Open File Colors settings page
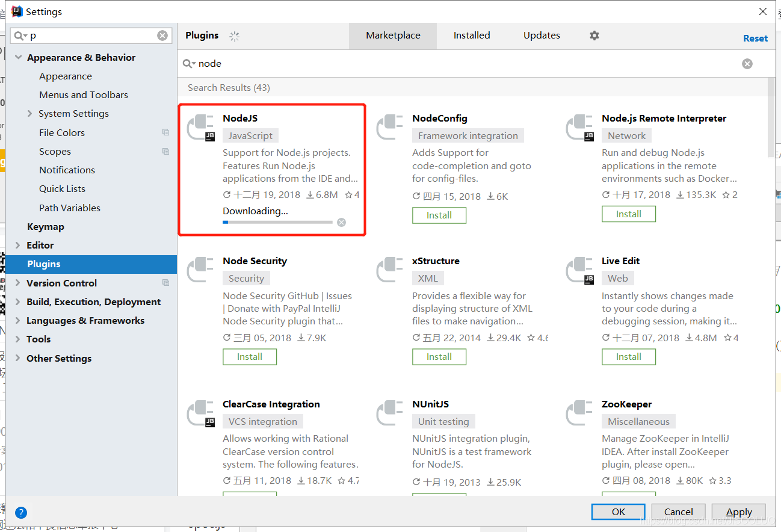The width and height of the screenshot is (781, 532). click(x=62, y=132)
